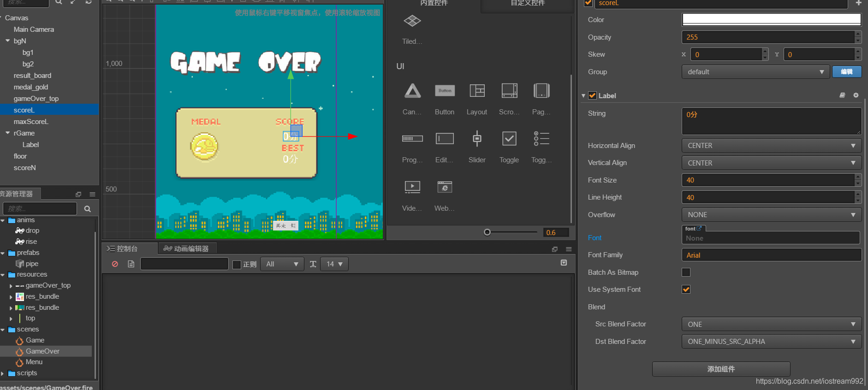The height and width of the screenshot is (390, 868).
Task: Pick the EditBox control icon
Action: pyautogui.click(x=445, y=138)
